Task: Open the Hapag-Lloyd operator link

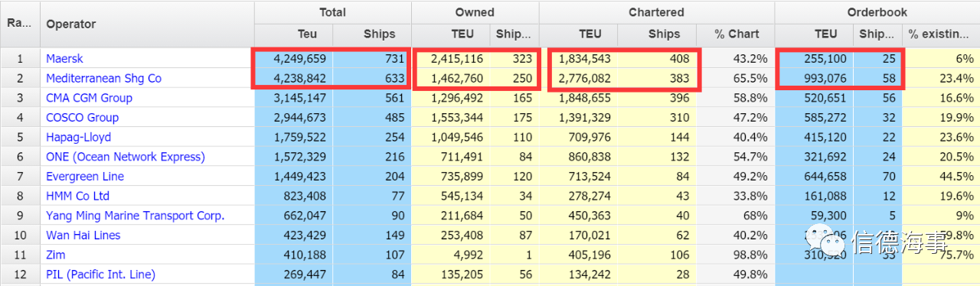Action: pyautogui.click(x=78, y=137)
